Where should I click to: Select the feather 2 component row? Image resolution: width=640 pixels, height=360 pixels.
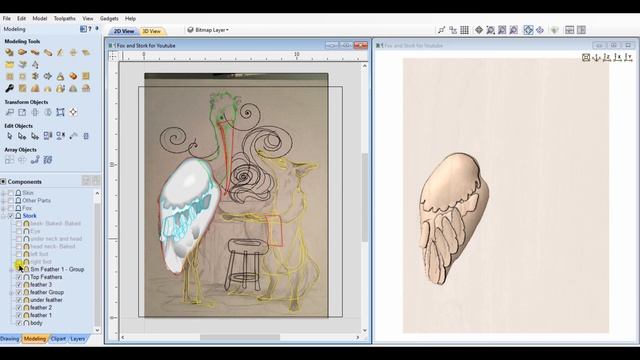[41, 307]
